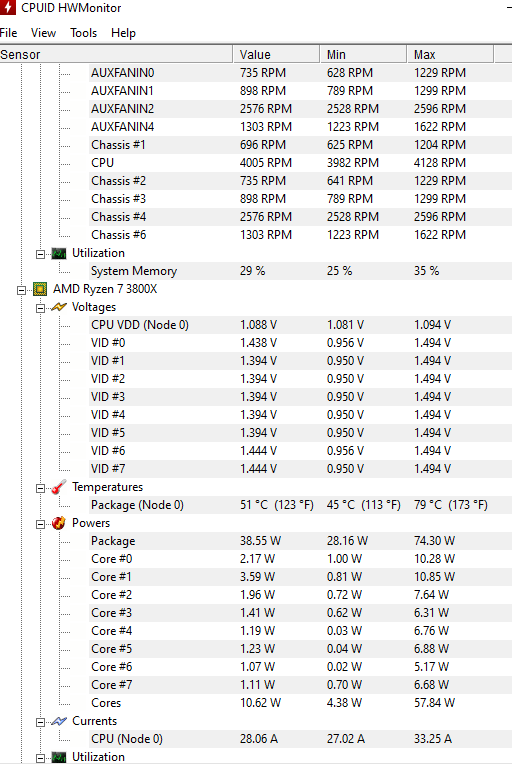Click the AMD Ryzen 7 3800X chip icon
The image size is (512, 764).
coord(40,289)
